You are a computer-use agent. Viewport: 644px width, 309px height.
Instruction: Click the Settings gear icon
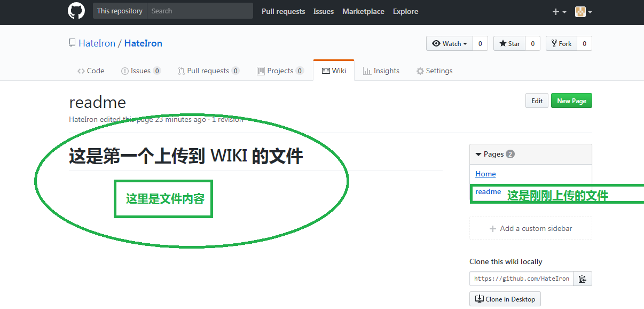[x=420, y=70]
